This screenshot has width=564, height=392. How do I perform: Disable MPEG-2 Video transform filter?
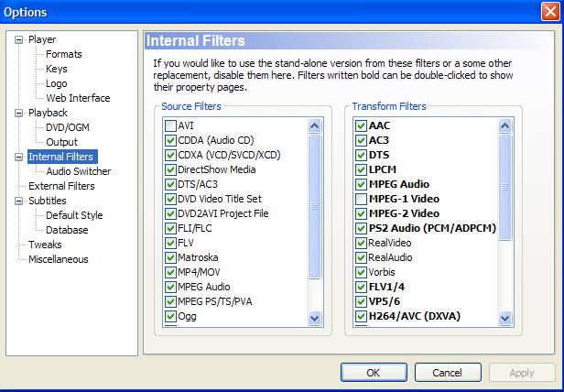coord(361,213)
